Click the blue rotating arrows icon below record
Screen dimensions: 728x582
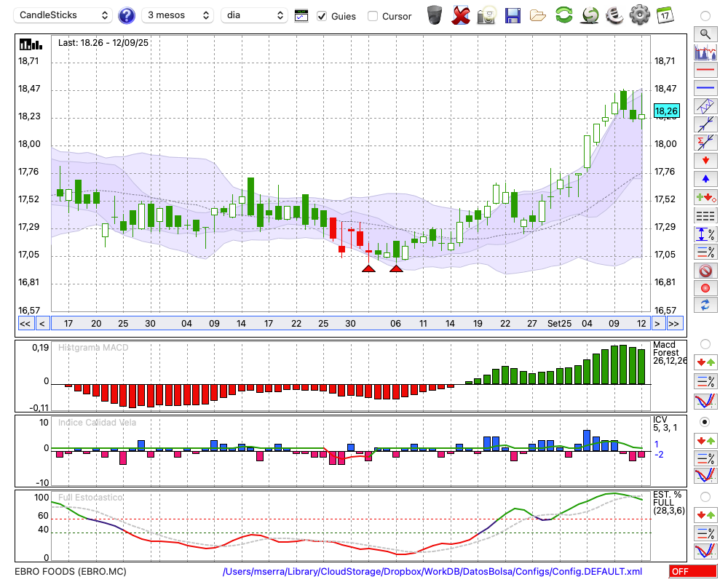click(x=705, y=305)
